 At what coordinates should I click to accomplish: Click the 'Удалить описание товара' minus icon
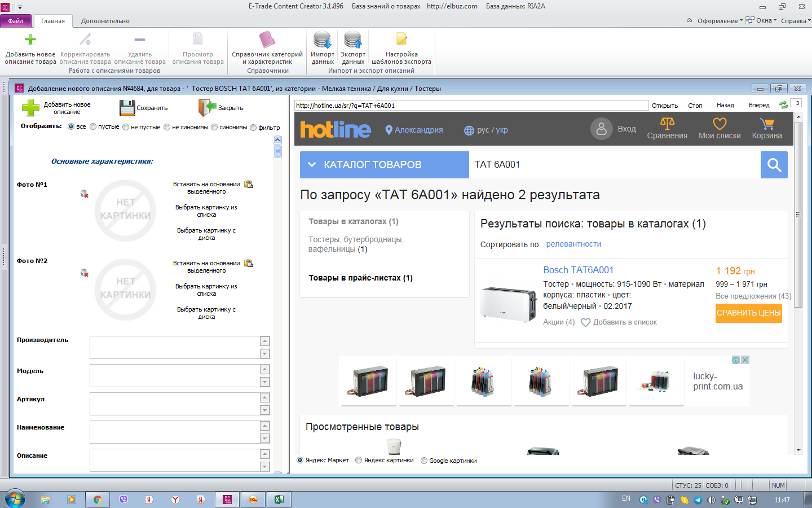[x=140, y=40]
